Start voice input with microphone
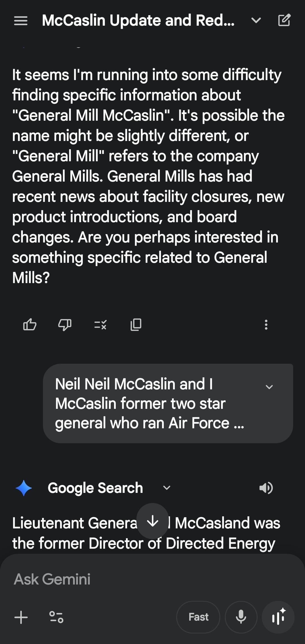 tap(241, 617)
